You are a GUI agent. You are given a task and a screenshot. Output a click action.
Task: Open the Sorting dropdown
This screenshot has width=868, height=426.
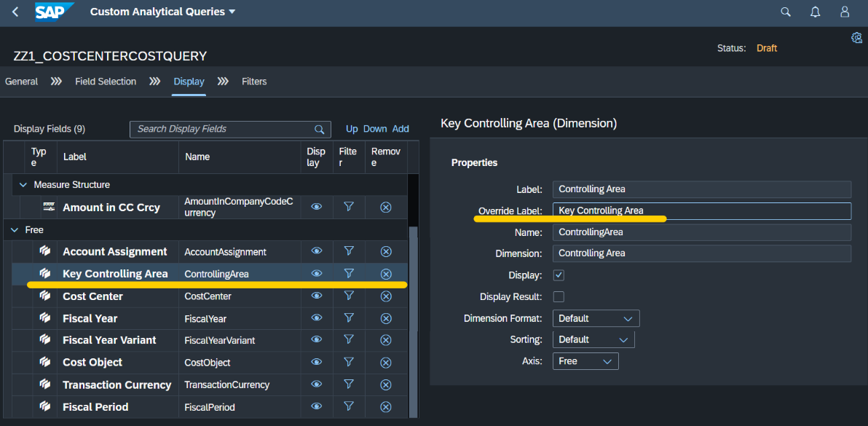click(x=593, y=339)
